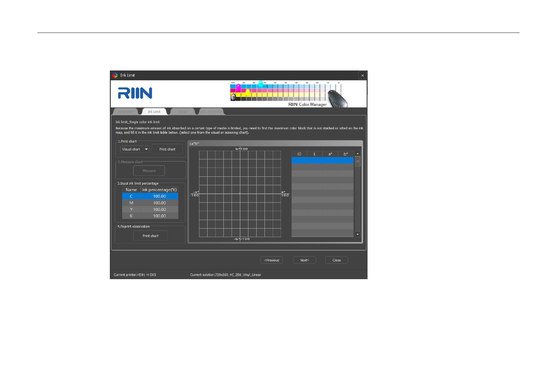The width and height of the screenshot is (555, 392).
Task: Click the RIIN logo in the banner
Action: pyautogui.click(x=135, y=93)
